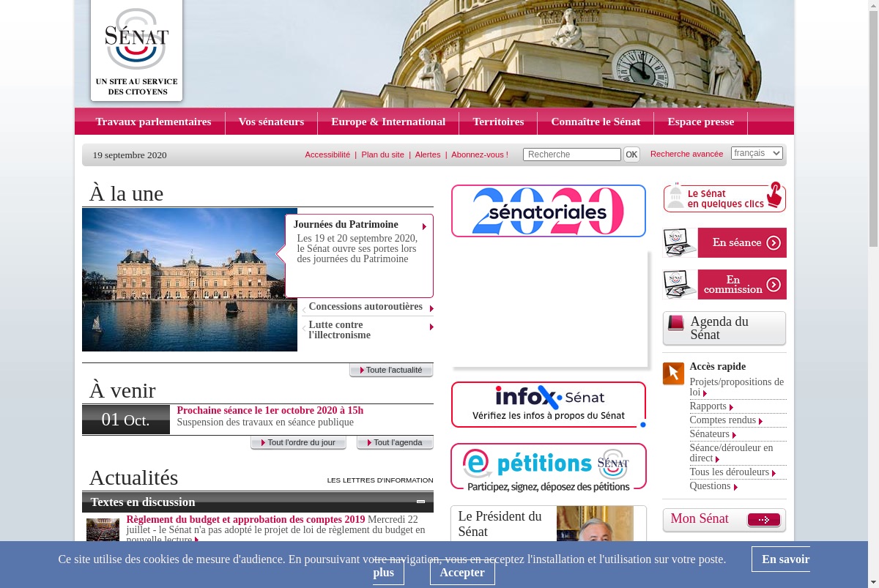Click arrow beside Lutte contre l'illectronisme
Image resolution: width=879 pixels, height=588 pixels.
coord(431,327)
